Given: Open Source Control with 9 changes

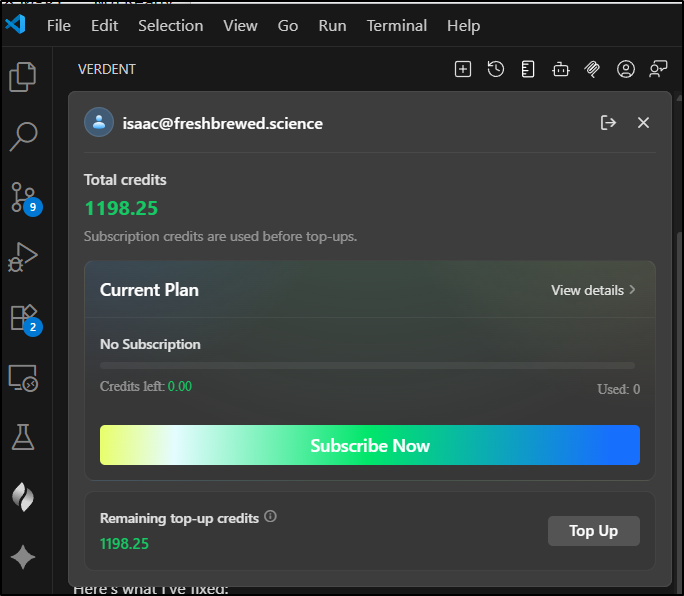Looking at the screenshot, I should point(23,197).
